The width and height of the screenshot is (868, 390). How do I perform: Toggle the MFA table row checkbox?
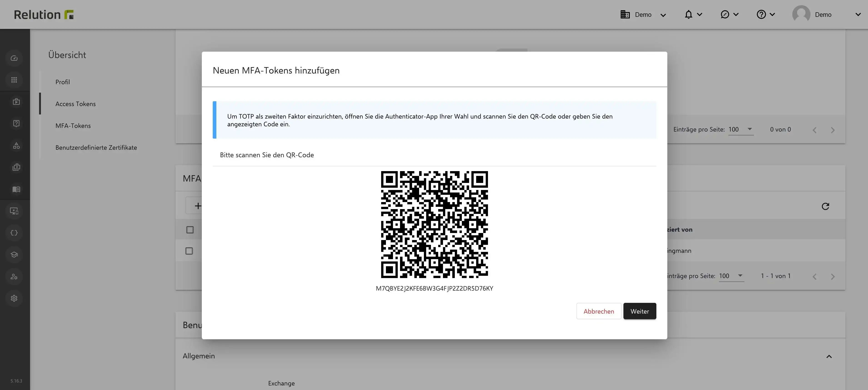point(189,251)
